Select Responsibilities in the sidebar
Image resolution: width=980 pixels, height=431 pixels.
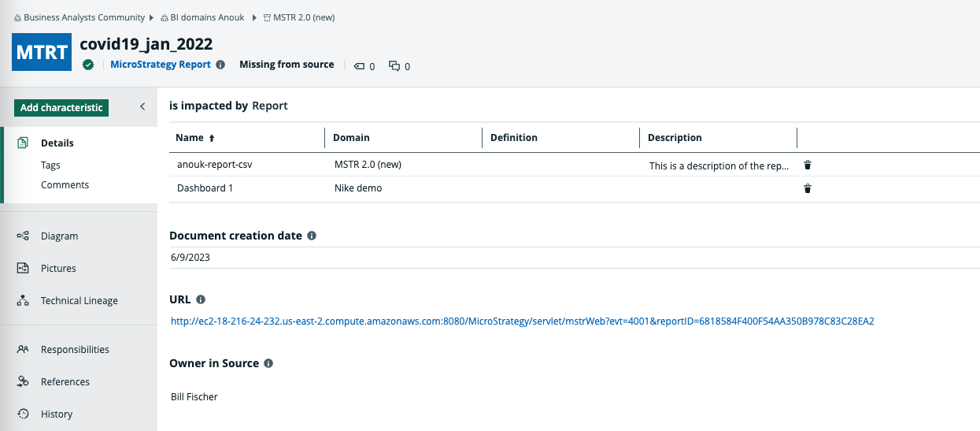click(75, 349)
